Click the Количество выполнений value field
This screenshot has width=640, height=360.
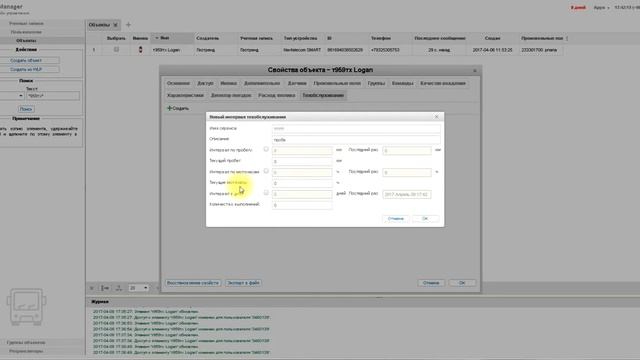pyautogui.click(x=302, y=205)
